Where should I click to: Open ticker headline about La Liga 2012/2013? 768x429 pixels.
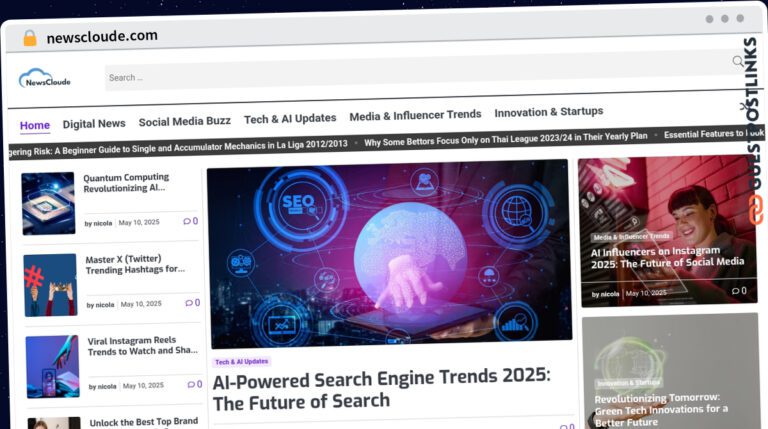pyautogui.click(x=178, y=147)
